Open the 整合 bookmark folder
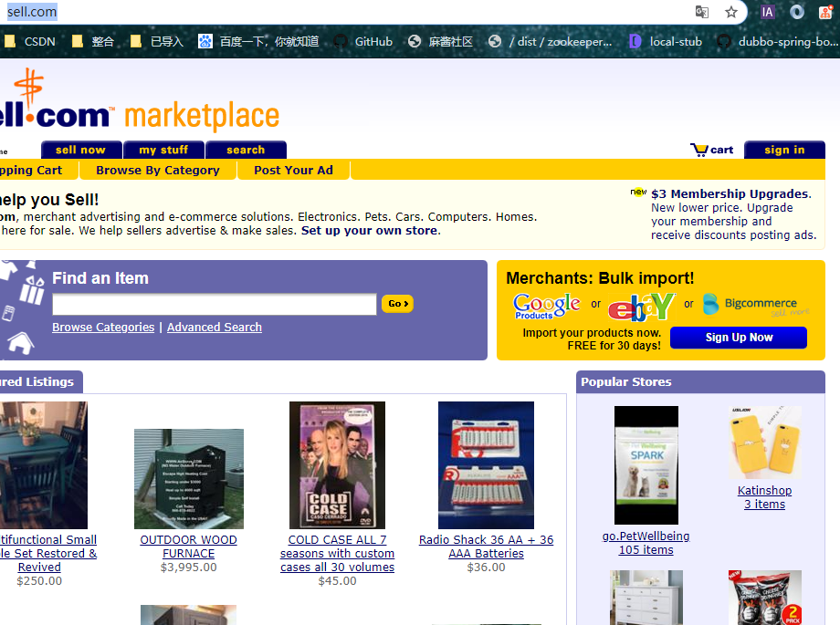 (x=93, y=41)
